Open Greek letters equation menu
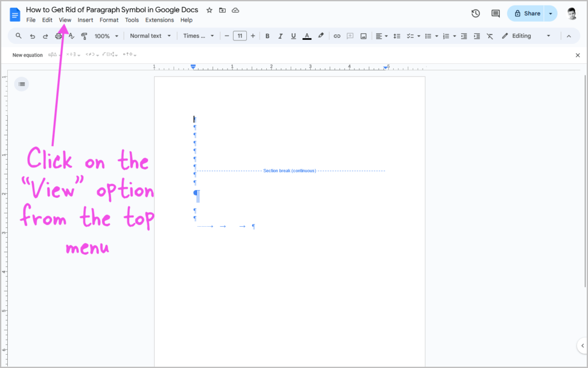The width and height of the screenshot is (588, 368). pyautogui.click(x=54, y=55)
